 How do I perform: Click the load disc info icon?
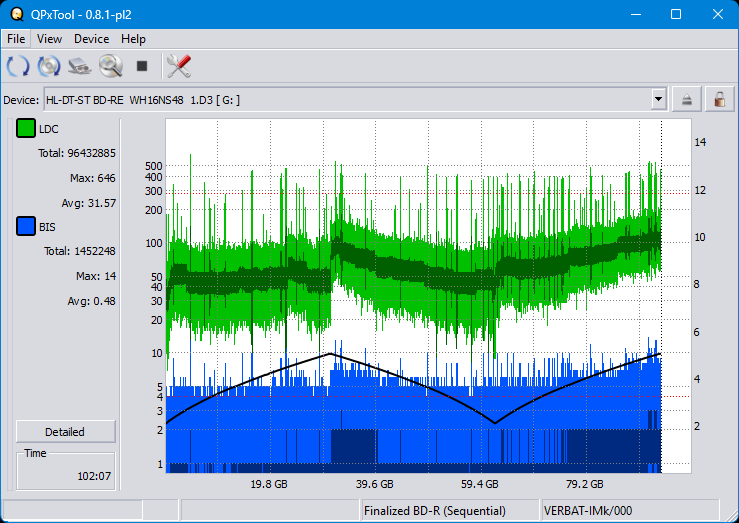49,67
